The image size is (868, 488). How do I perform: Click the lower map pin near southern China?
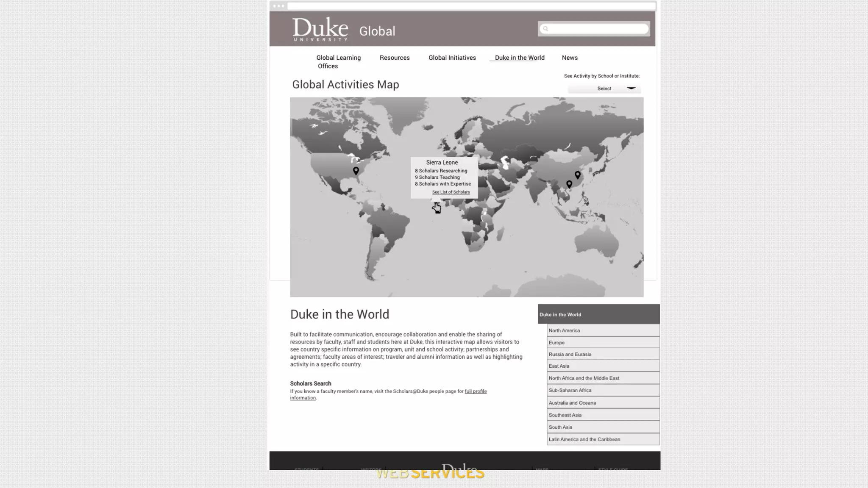[569, 184]
